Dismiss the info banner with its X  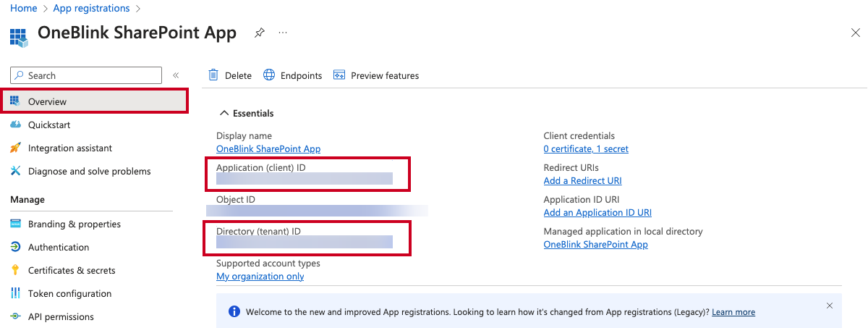[830, 306]
